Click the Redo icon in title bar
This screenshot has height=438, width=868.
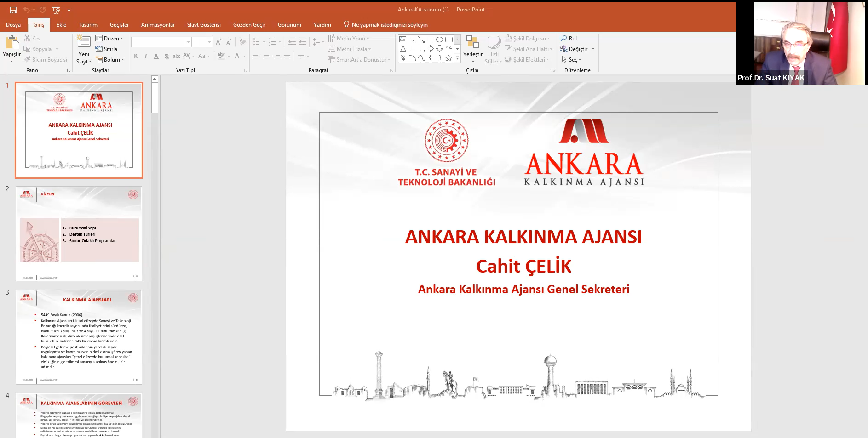[42, 10]
